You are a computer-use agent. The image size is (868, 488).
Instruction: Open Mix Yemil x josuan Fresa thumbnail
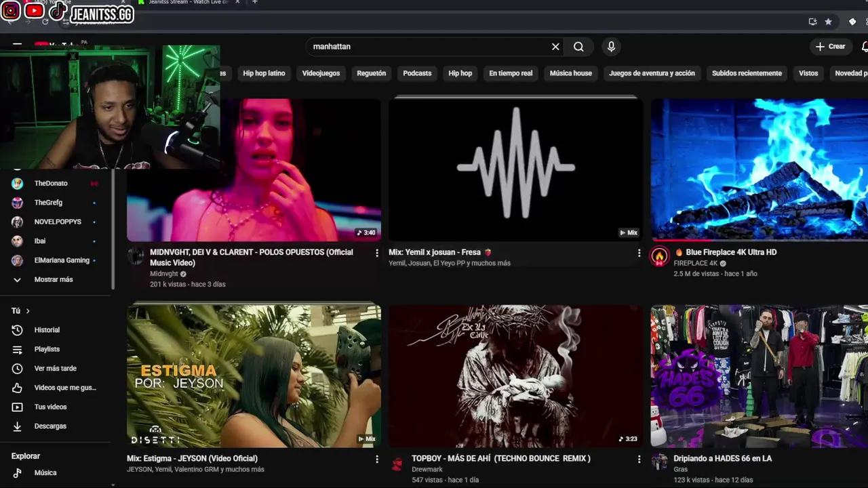pos(515,169)
